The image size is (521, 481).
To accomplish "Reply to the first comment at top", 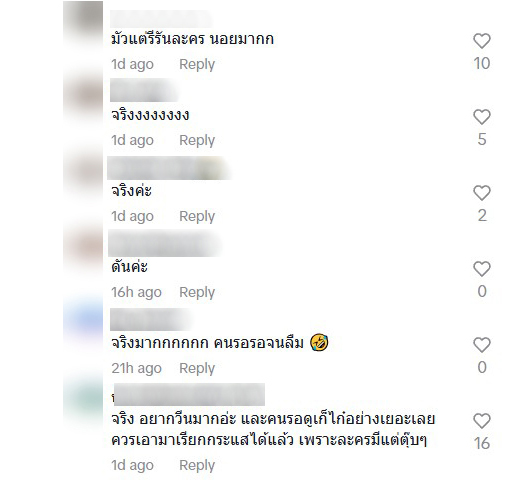I will coord(197,64).
